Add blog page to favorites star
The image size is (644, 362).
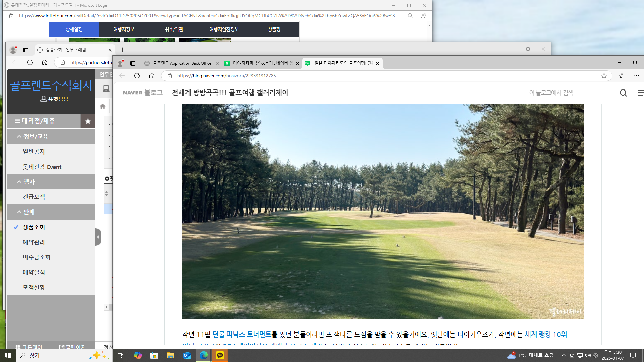click(604, 76)
